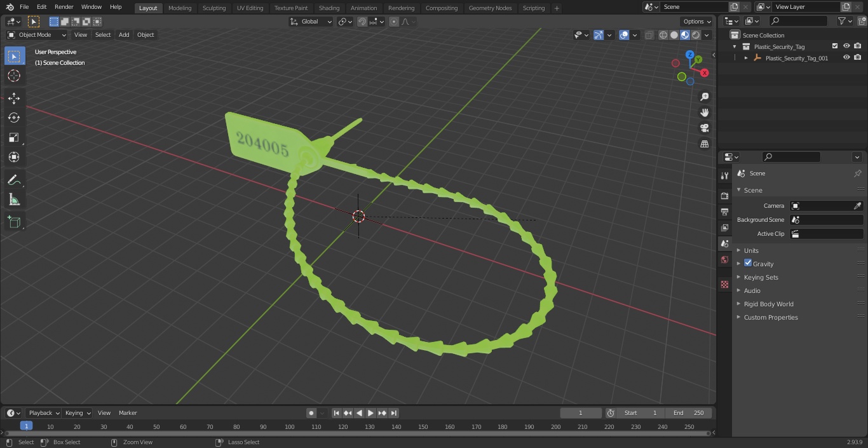The height and width of the screenshot is (448, 868).
Task: Click the viewport zoom magnifier icon
Action: tap(704, 97)
